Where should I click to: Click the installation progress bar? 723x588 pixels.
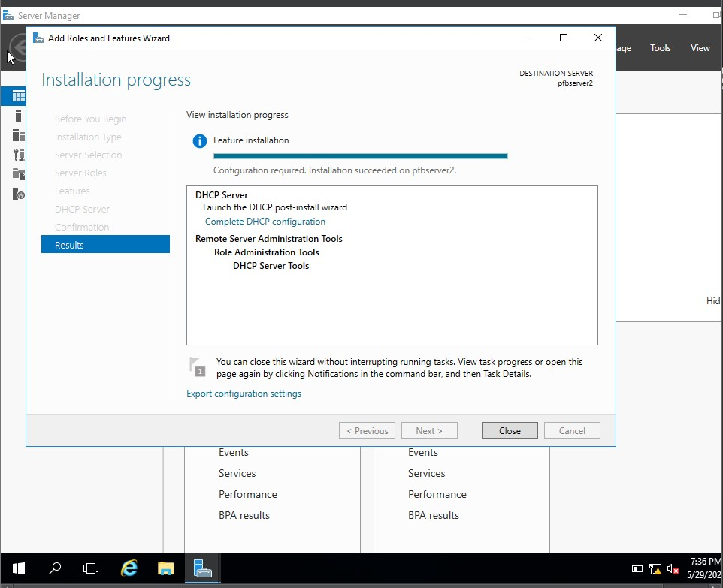click(360, 155)
